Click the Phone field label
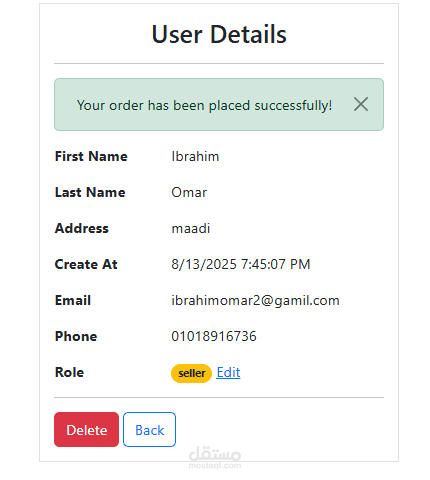Screen dimensions: 430x480 click(76, 336)
